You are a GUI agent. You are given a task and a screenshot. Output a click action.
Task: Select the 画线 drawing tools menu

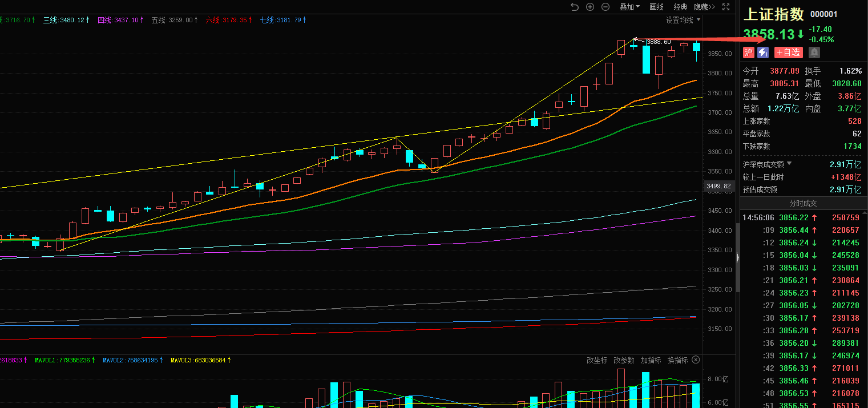tap(657, 7)
